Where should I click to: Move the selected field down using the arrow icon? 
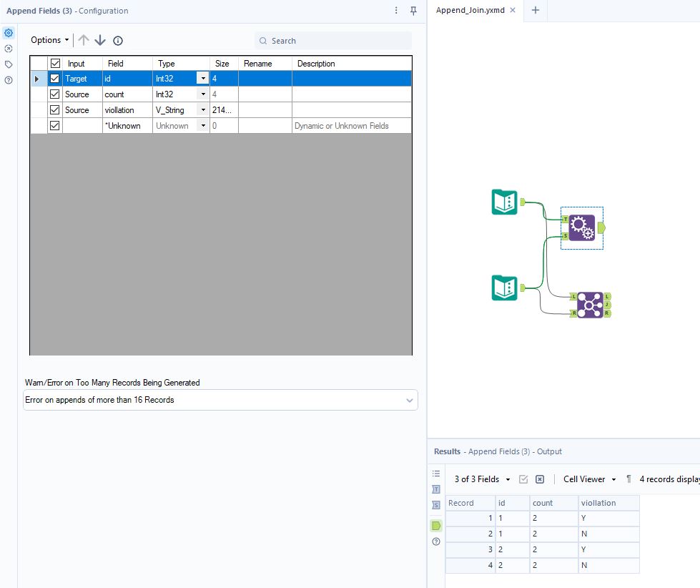point(99,40)
